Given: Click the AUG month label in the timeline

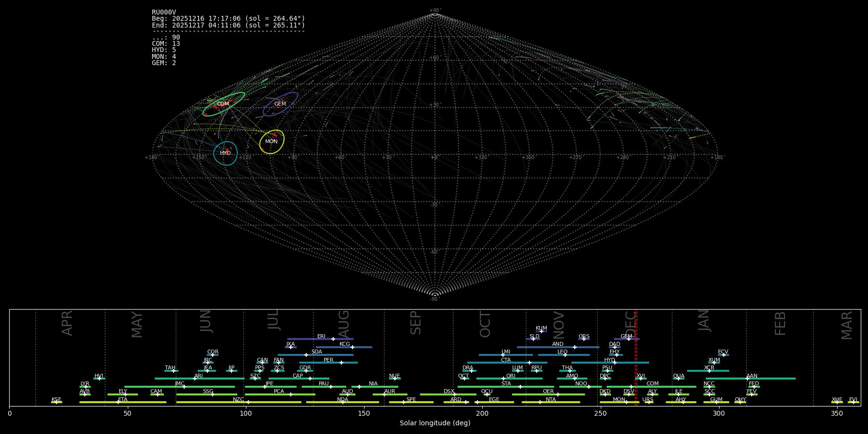Looking at the screenshot, I should click(344, 323).
